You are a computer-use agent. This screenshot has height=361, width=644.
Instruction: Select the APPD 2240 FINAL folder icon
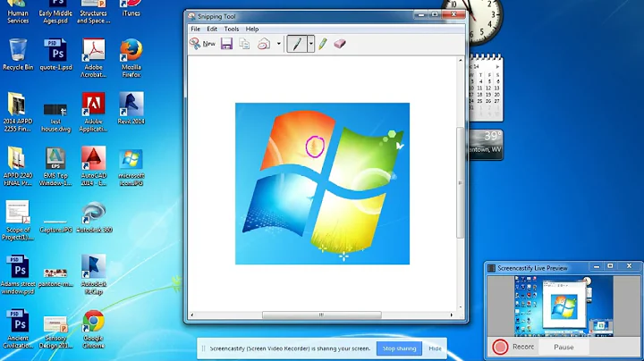tap(17, 166)
